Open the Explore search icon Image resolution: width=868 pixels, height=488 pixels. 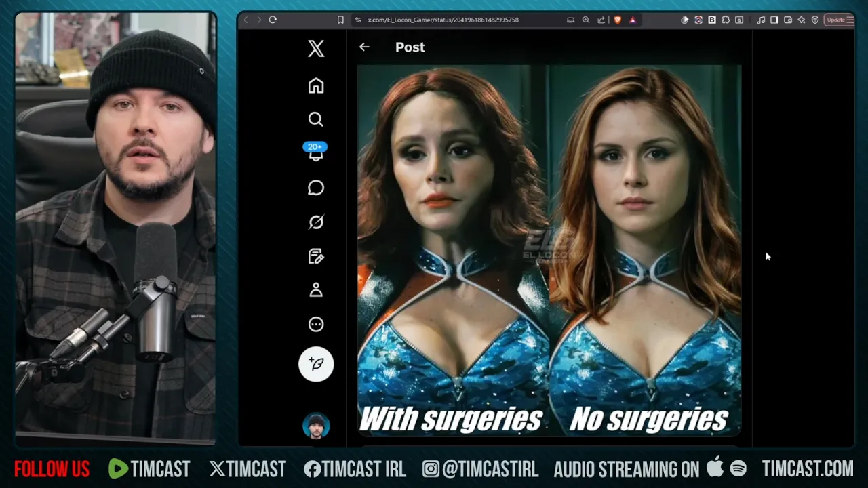click(316, 119)
